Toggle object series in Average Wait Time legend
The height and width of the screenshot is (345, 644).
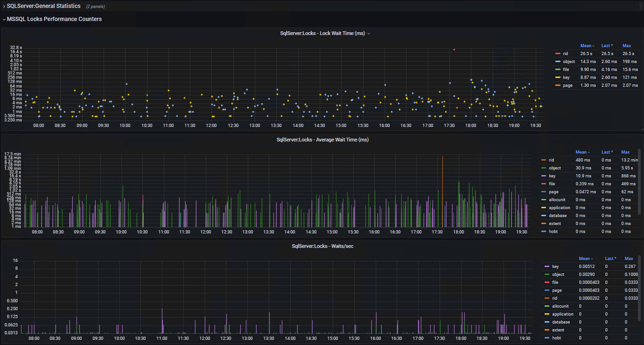tap(555, 168)
